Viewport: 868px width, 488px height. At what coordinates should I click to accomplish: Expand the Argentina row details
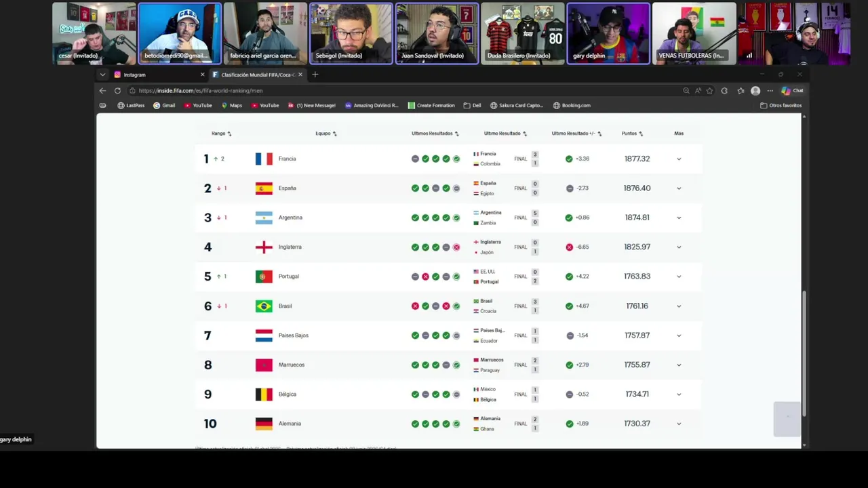pyautogui.click(x=679, y=218)
